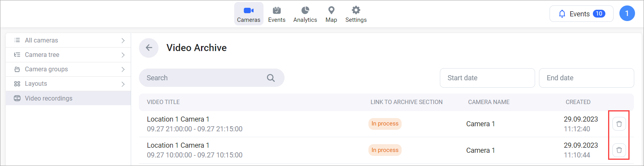Click the Events notification bell button
The width and height of the screenshot is (644, 166).
(581, 14)
